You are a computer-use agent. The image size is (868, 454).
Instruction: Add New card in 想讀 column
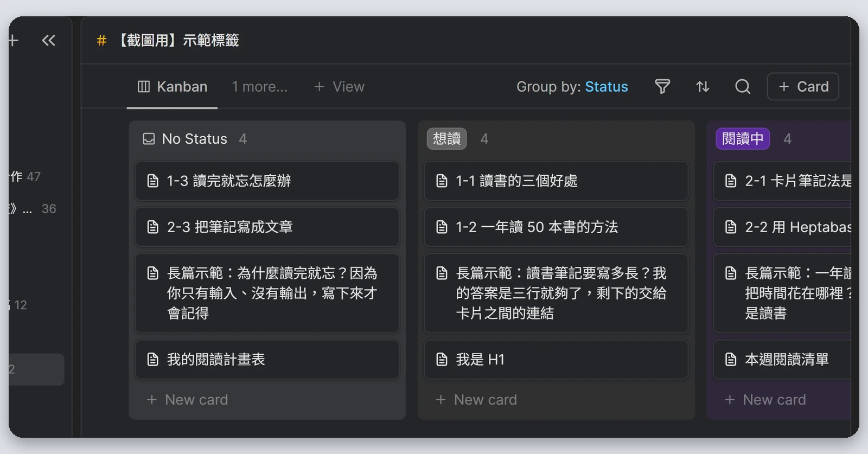click(476, 400)
